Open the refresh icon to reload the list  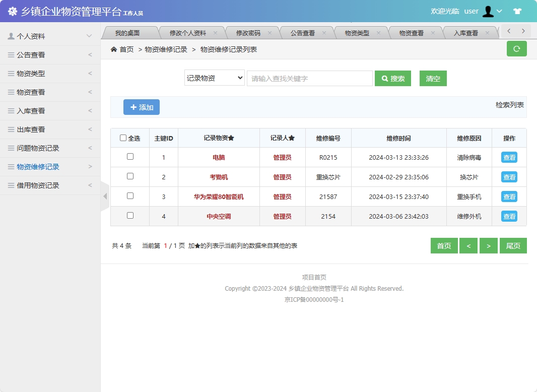coord(516,48)
